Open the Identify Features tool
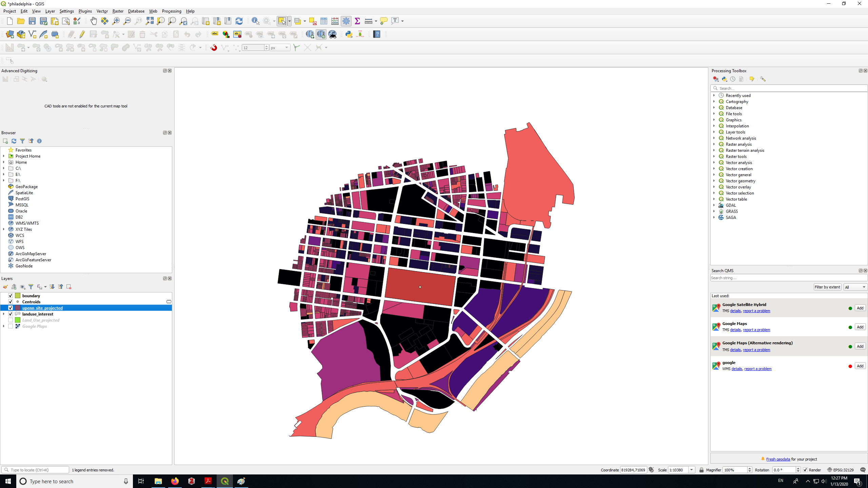Image resolution: width=868 pixels, height=488 pixels. pyautogui.click(x=255, y=21)
